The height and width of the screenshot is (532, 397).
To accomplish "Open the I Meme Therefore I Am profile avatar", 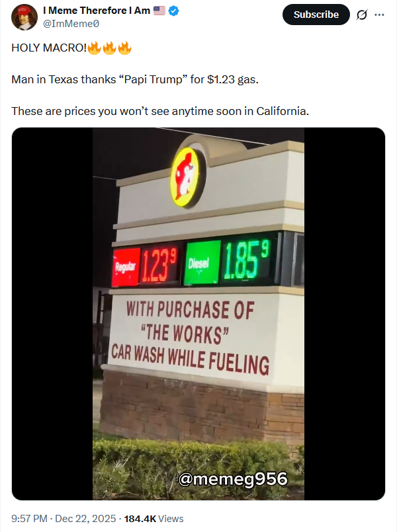I will (x=24, y=17).
